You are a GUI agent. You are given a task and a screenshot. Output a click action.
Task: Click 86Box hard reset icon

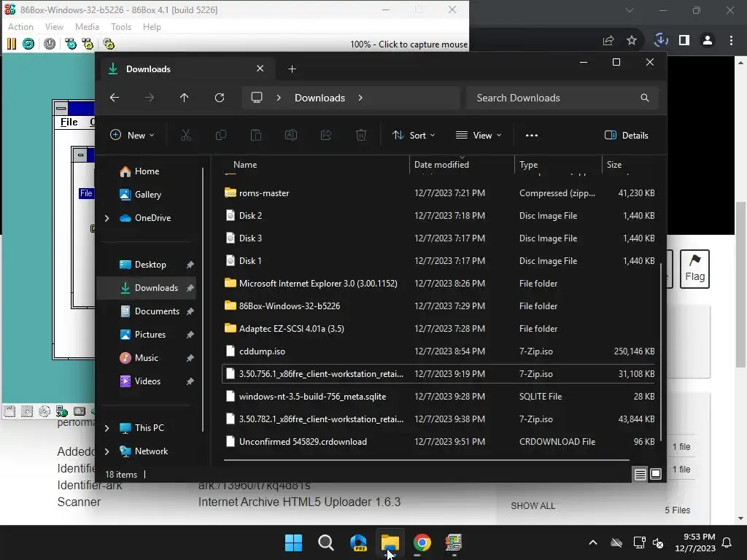coord(28,44)
